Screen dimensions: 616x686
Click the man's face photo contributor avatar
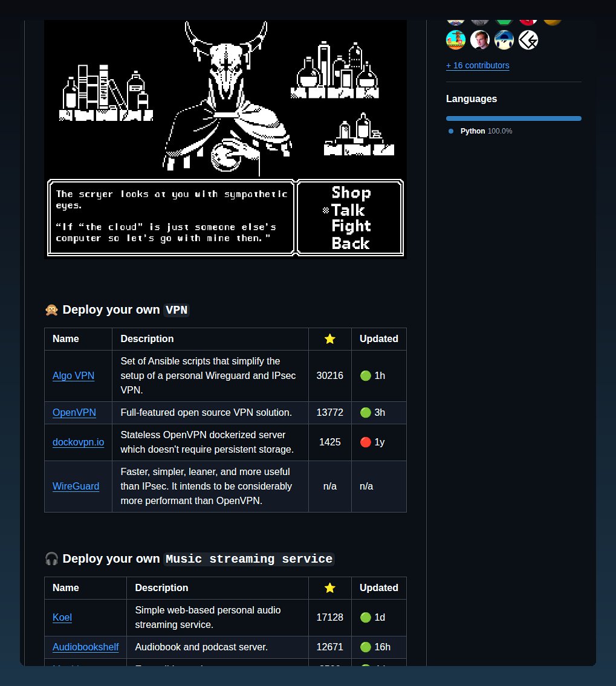coord(480,40)
